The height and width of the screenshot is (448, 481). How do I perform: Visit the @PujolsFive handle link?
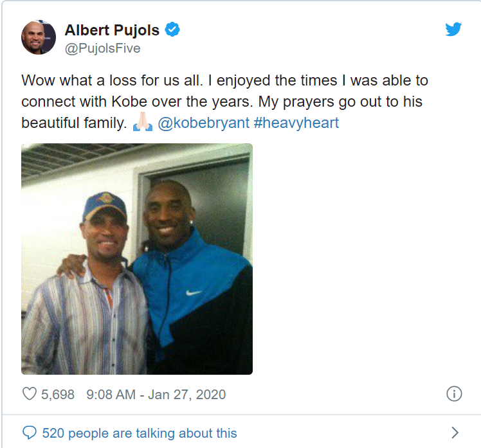(x=102, y=49)
